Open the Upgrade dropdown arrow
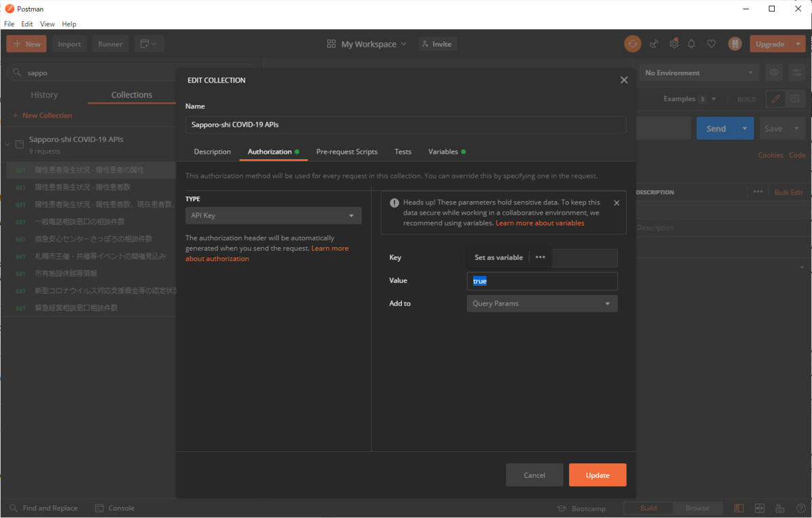Image resolution: width=812 pixels, height=518 pixels. pos(798,44)
